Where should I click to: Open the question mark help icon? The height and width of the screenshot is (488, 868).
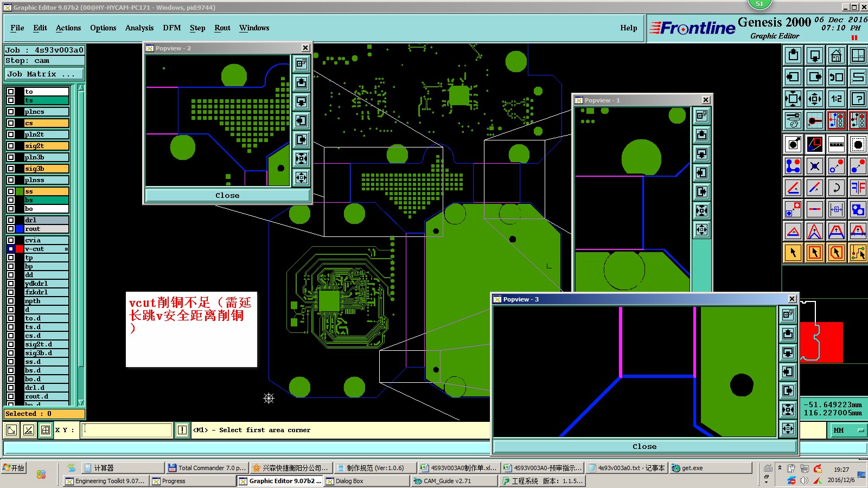(858, 99)
